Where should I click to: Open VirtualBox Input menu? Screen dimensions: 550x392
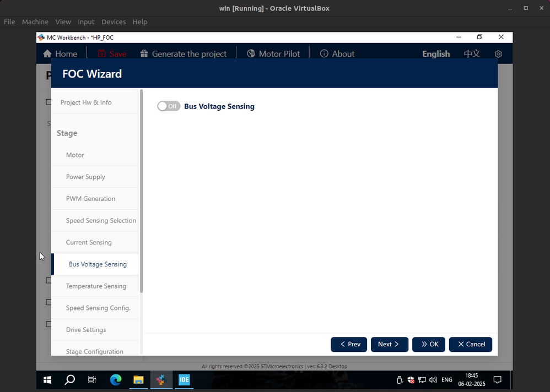point(86,21)
